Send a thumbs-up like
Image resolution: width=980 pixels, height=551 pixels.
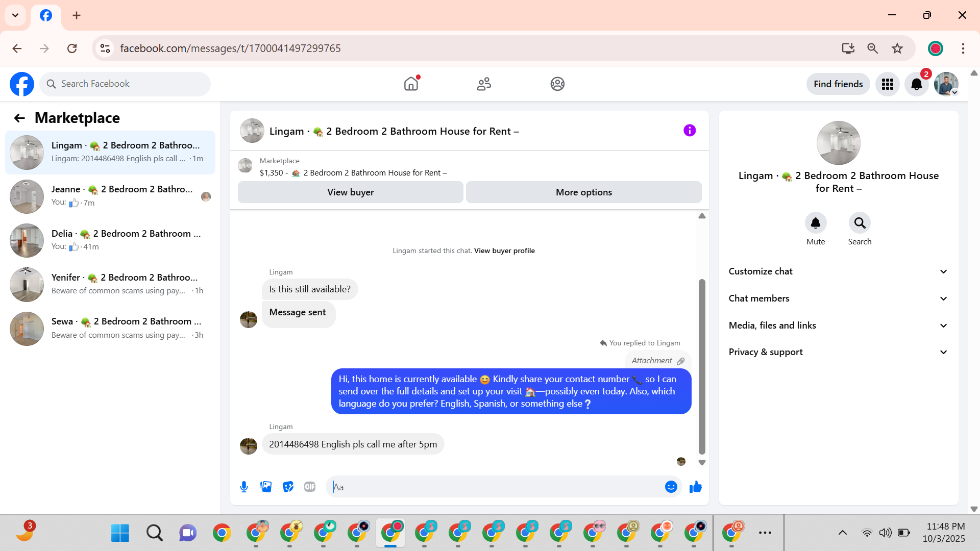tap(695, 487)
